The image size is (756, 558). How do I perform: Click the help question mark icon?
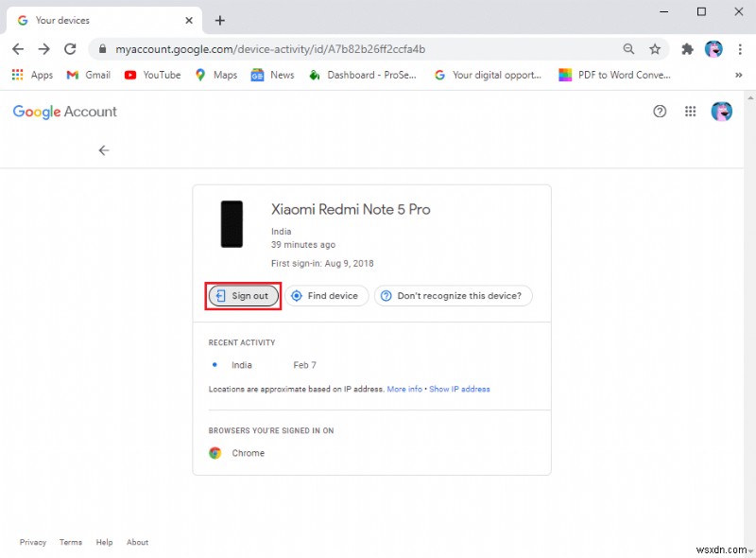point(660,112)
